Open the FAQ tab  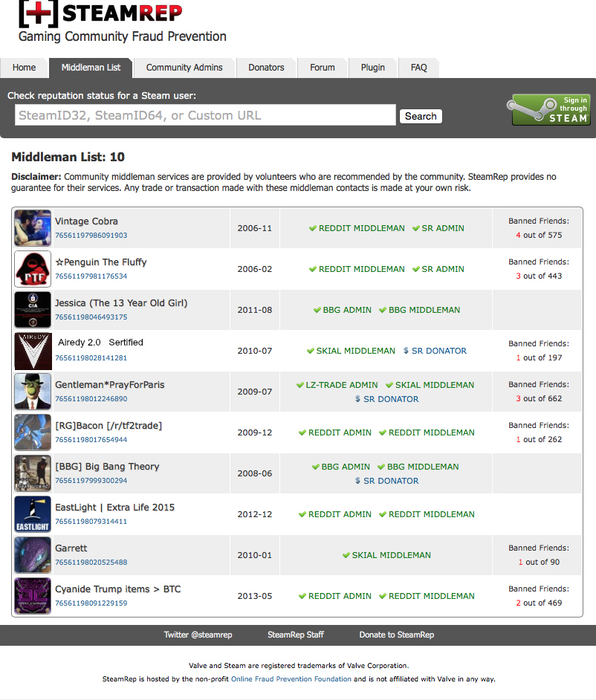[419, 68]
